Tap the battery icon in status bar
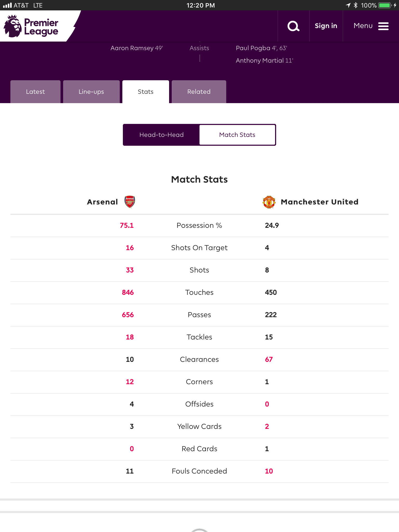Image resolution: width=399 pixels, height=532 pixels. [x=385, y=5]
